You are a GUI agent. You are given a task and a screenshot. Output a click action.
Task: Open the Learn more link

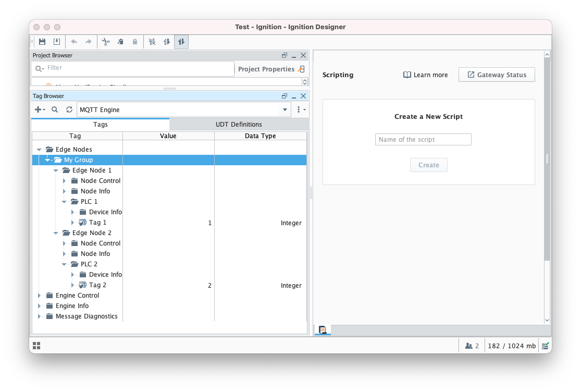[425, 75]
